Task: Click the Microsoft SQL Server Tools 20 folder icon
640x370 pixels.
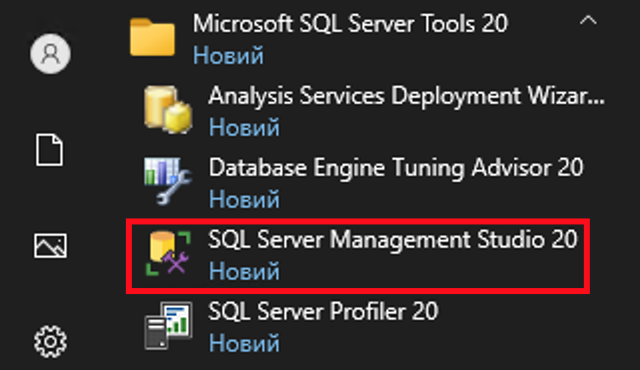Action: (x=153, y=38)
